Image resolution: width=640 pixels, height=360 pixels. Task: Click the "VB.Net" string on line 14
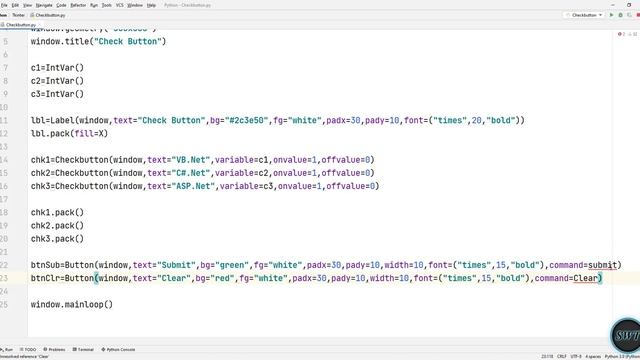191,160
